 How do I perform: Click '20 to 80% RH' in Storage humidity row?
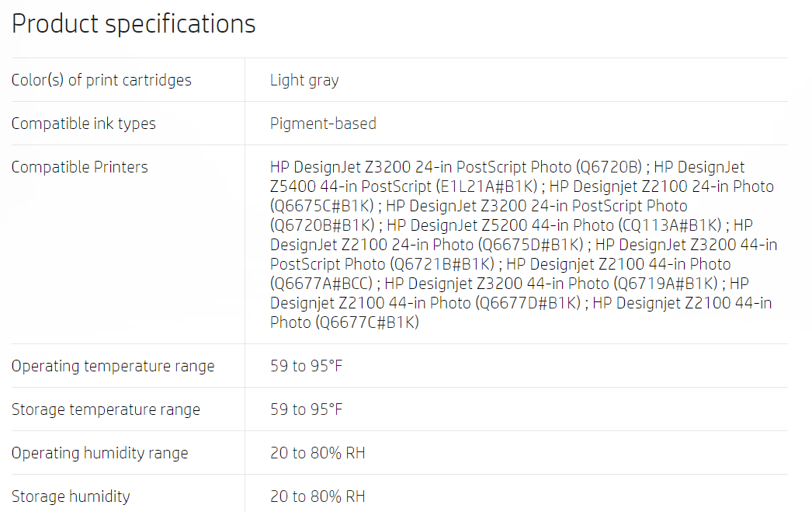point(318,497)
